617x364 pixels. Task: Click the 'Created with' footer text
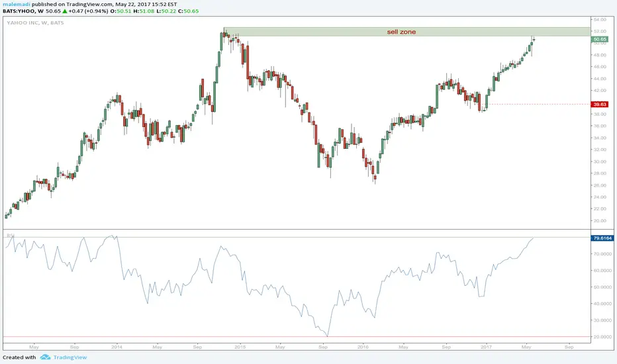19,357
